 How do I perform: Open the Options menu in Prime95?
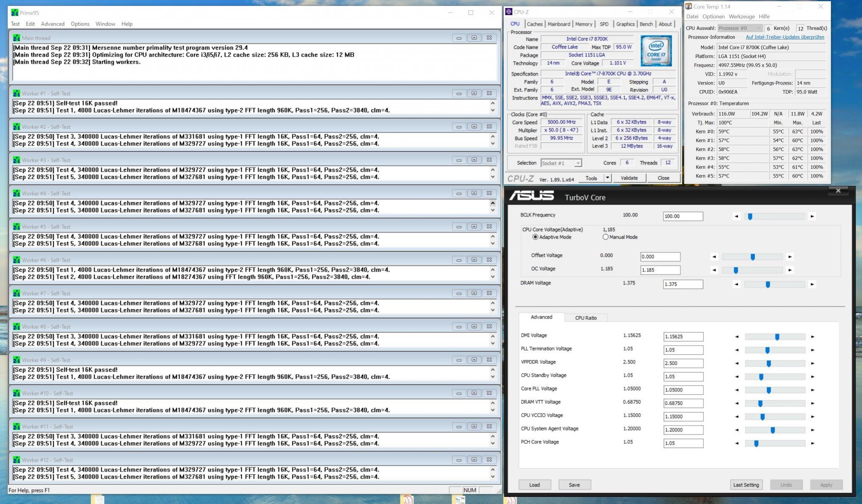(x=80, y=24)
